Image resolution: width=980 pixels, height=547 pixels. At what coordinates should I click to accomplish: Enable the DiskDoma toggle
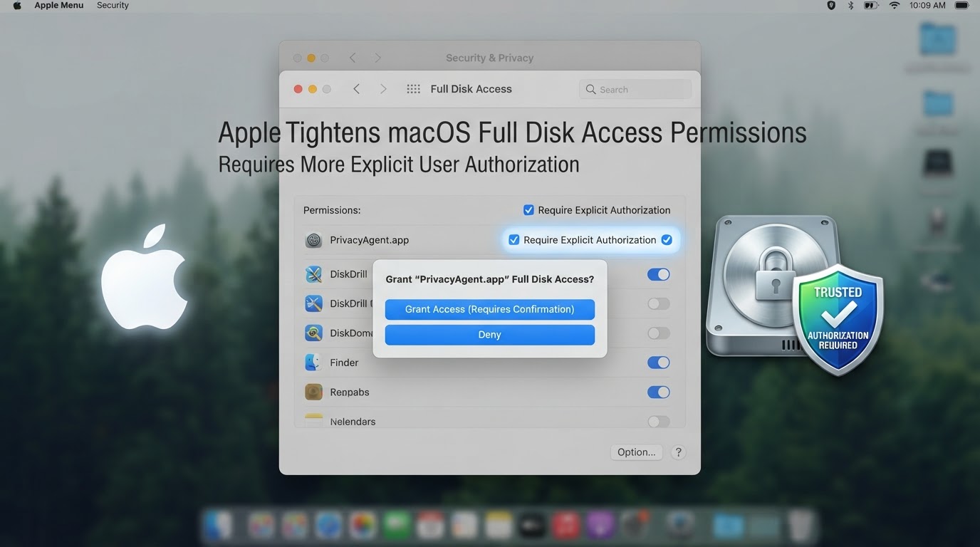659,333
